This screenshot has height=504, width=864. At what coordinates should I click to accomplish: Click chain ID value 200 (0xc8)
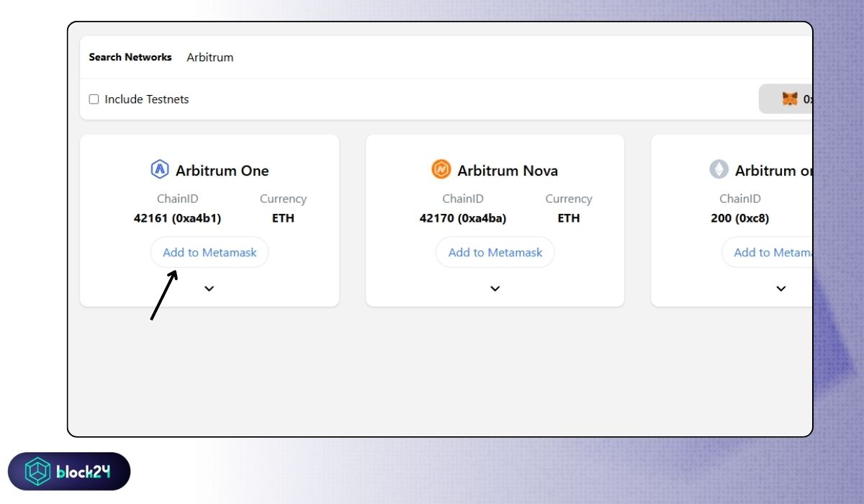[739, 218]
